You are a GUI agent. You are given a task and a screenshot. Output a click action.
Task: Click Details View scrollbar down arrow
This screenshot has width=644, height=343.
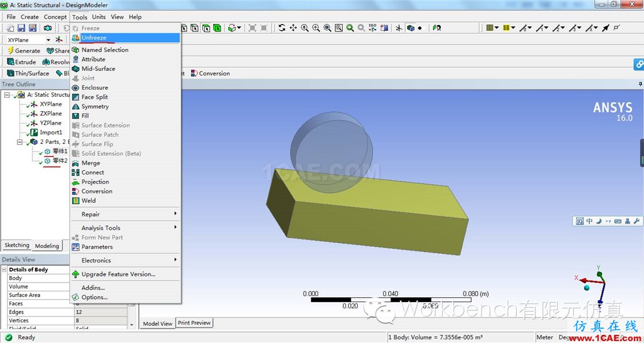[x=131, y=325]
